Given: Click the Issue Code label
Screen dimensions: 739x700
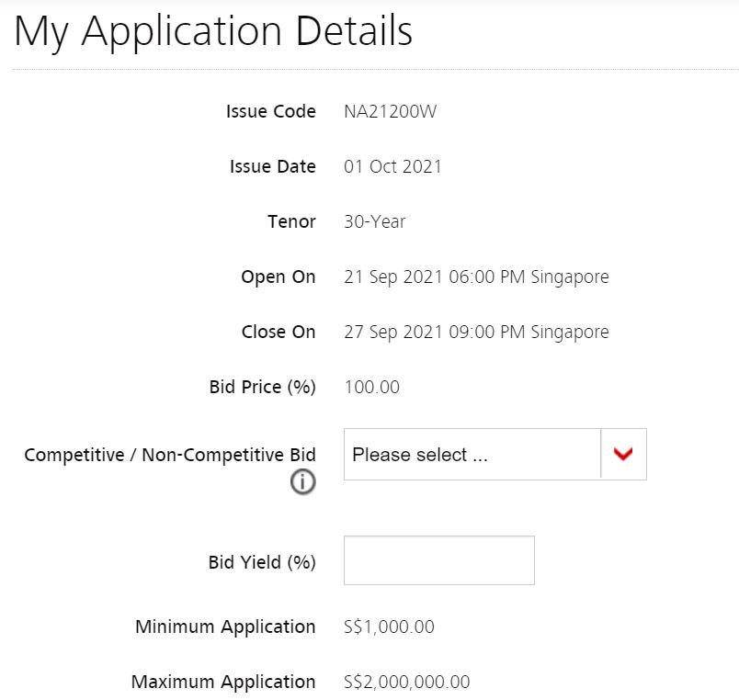Looking at the screenshot, I should pos(271,112).
